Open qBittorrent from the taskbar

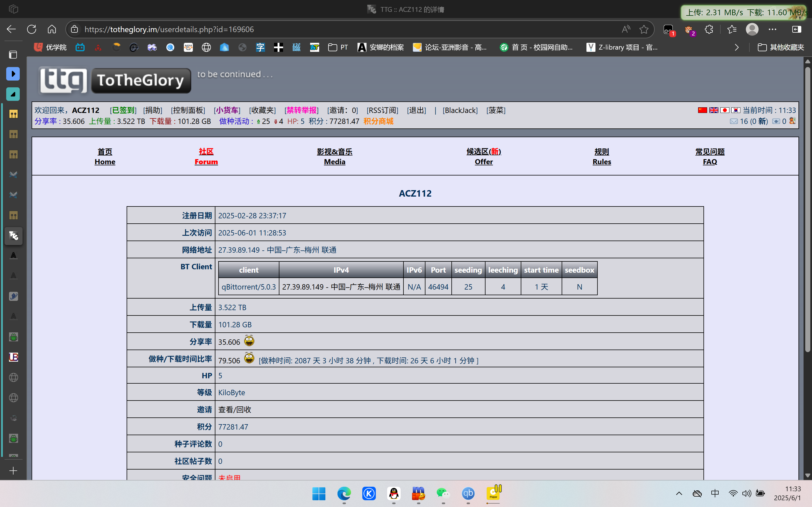click(468, 493)
